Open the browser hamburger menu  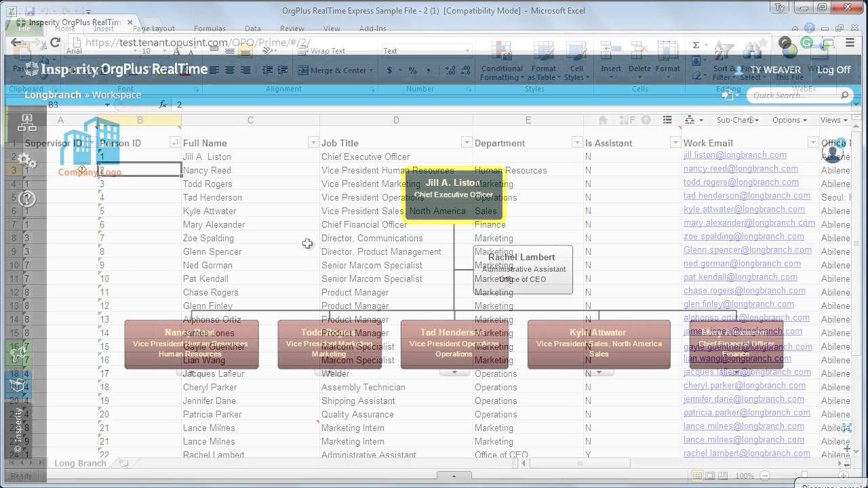tap(851, 42)
